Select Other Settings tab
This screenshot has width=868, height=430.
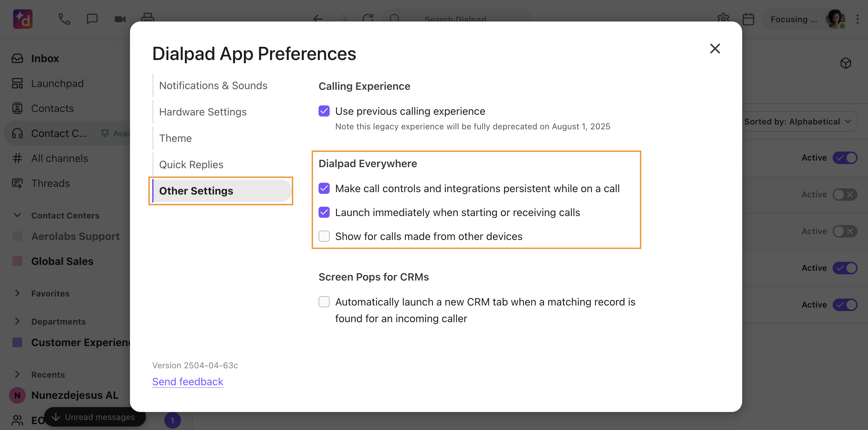coord(222,191)
